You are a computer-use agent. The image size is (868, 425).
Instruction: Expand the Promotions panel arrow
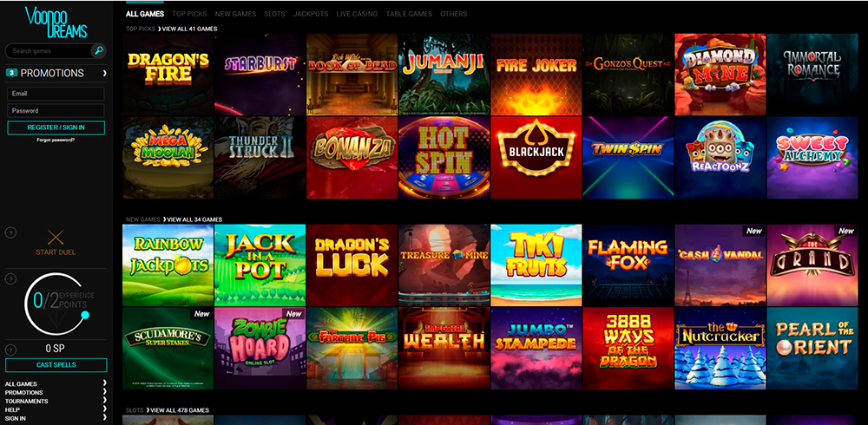[105, 73]
